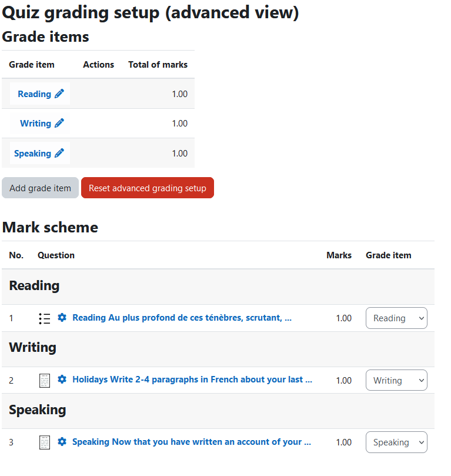Open the Reading Au plus profond question link
Viewport: 451px width, 476px height.
pos(182,318)
